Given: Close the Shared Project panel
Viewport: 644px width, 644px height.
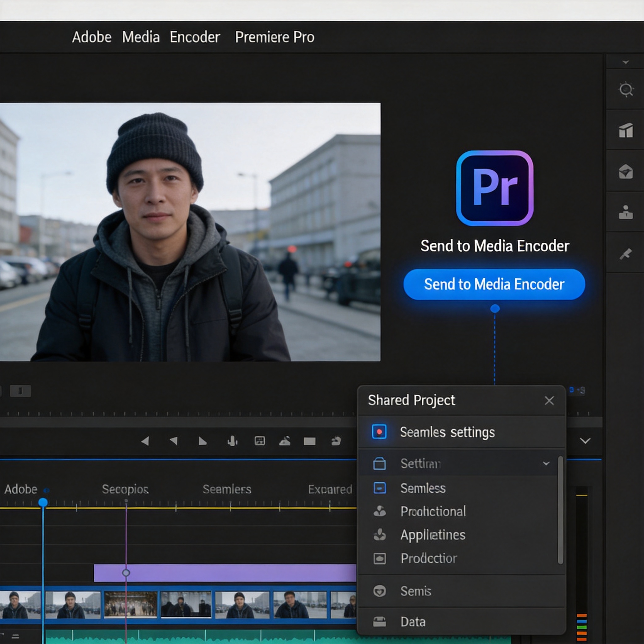Looking at the screenshot, I should (549, 400).
